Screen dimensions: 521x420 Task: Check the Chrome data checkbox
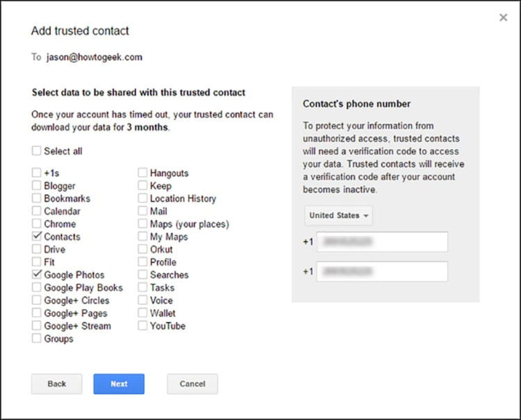pyautogui.click(x=36, y=224)
